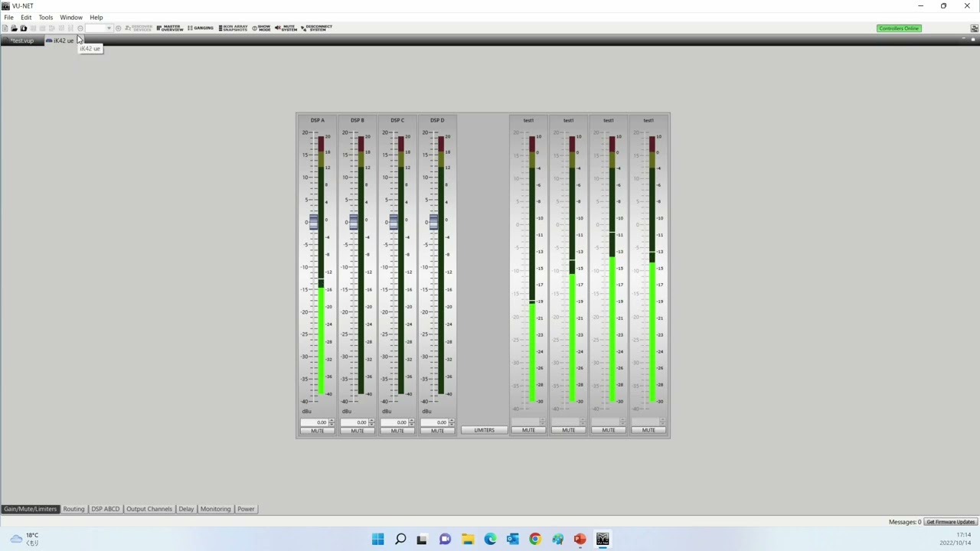The image size is (980, 551).
Task: Switch to the DSP ABCD tab
Action: pos(106,509)
